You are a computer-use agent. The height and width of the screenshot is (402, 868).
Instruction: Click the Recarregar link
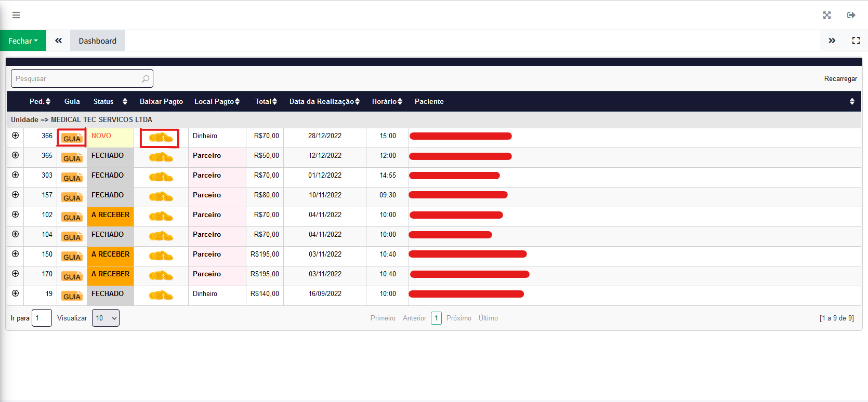pyautogui.click(x=840, y=78)
